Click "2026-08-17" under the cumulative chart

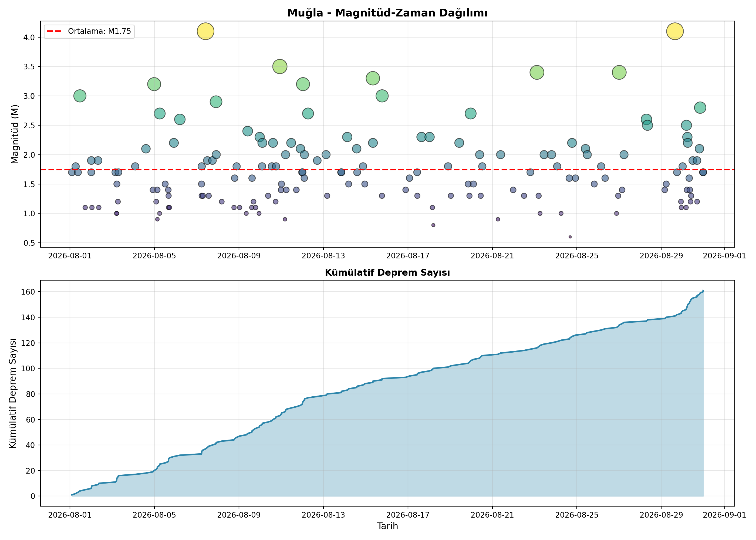point(408,515)
